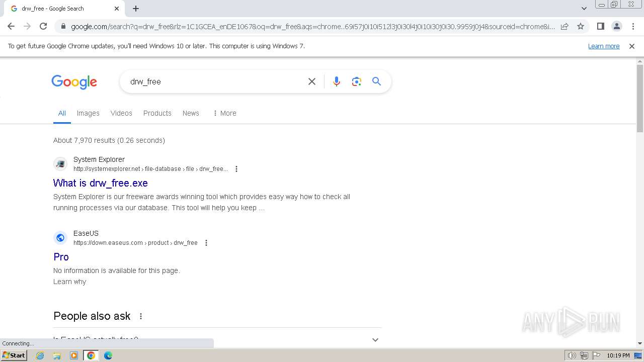Viewport: 644px width, 362px height.
Task: Toggle Chrome side panel
Action: point(600,26)
